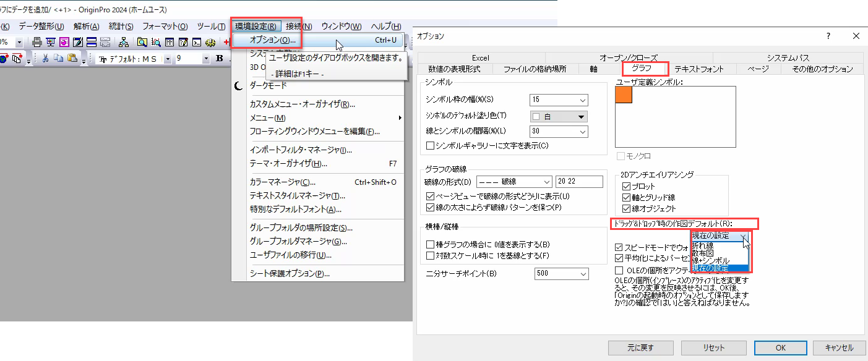This screenshot has width=868, height=361.
Task: Click the Print icon in the toolbar
Action: pyautogui.click(x=37, y=42)
